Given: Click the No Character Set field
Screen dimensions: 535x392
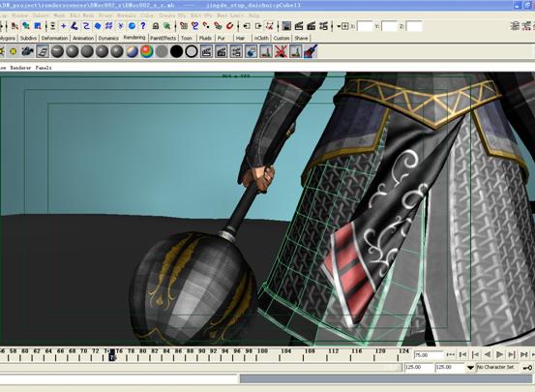Looking at the screenshot, I should pos(497,368).
